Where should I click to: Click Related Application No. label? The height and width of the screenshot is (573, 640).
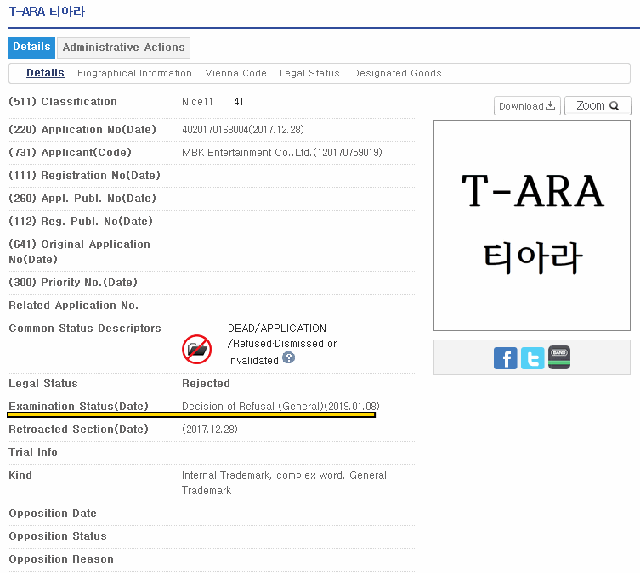[73, 305]
